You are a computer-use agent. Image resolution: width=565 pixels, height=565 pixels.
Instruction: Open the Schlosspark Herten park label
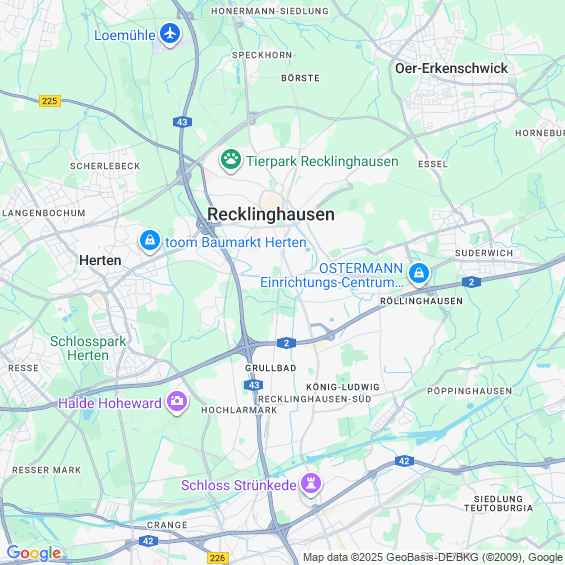point(88,348)
